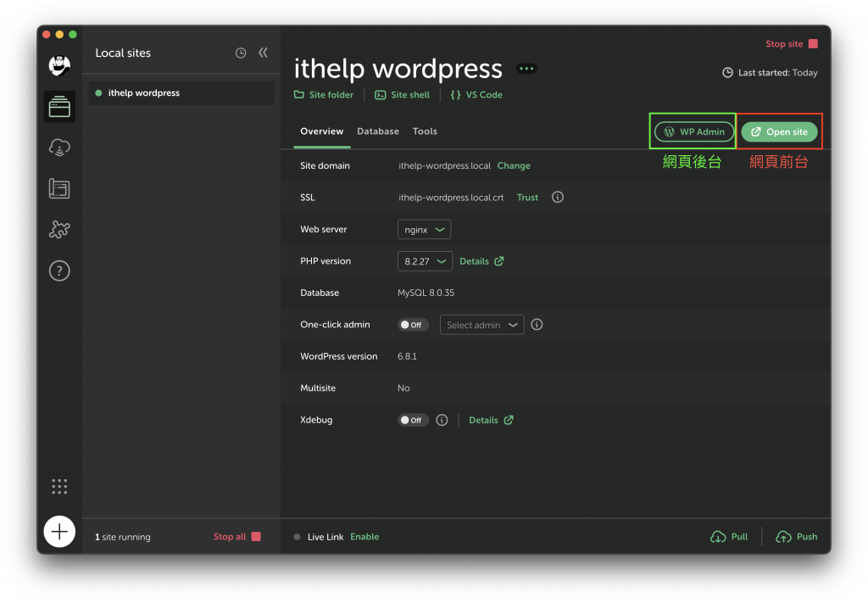Image resolution: width=868 pixels, height=603 pixels.
Task: Select the ithelp wordpress site in list
Action: (181, 93)
